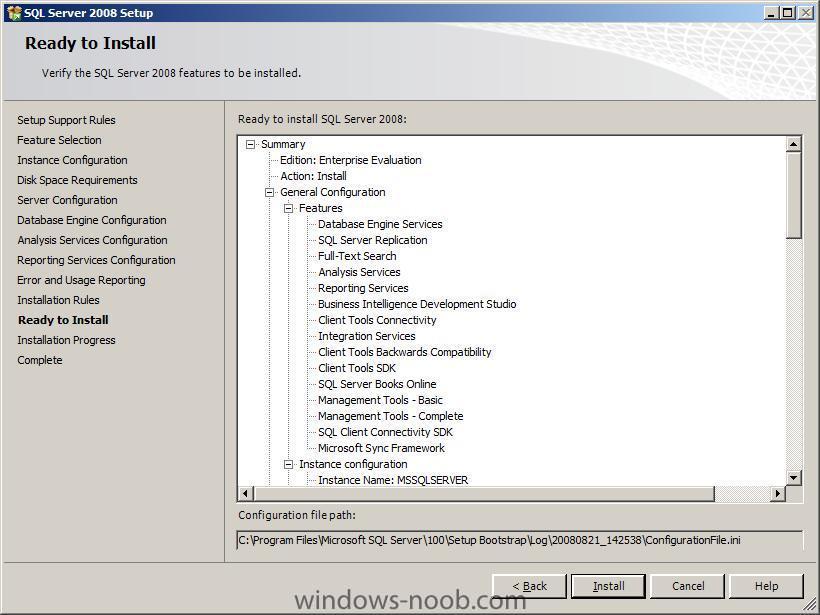The width and height of the screenshot is (820, 615).
Task: Collapse the Features node
Action: pyautogui.click(x=288, y=208)
